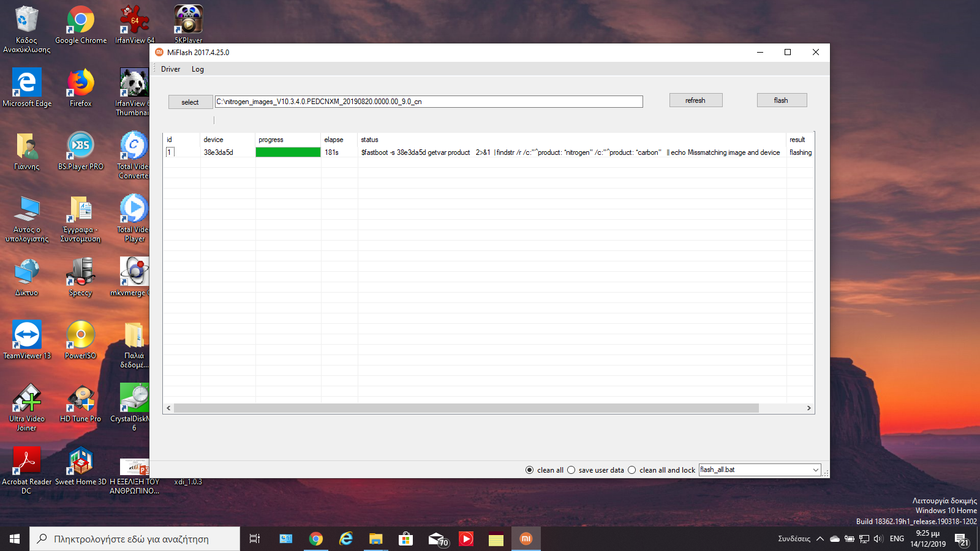Click the Συνδέσεις label in the taskbar

click(x=794, y=539)
